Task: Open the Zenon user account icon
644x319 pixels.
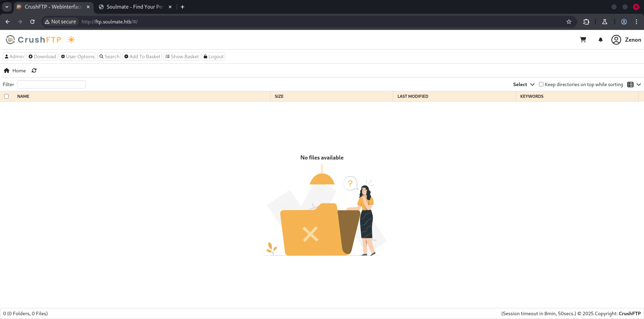Action: (x=616, y=40)
